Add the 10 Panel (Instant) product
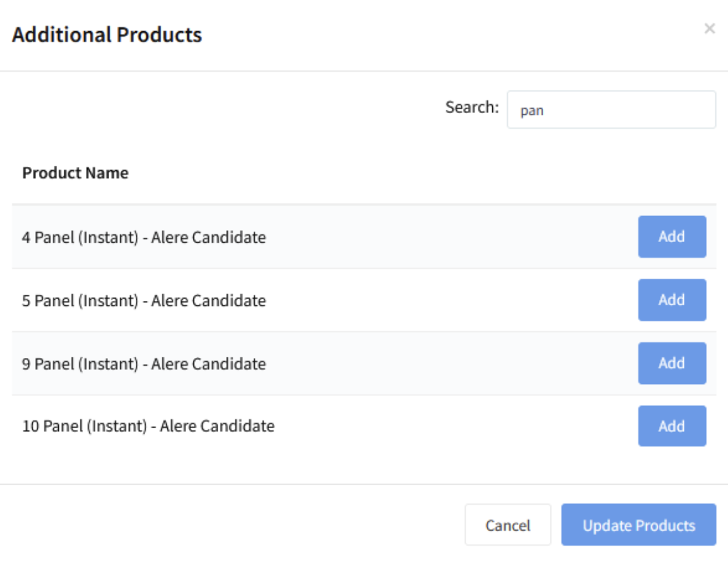Screen dimensions: 728x561 671,426
